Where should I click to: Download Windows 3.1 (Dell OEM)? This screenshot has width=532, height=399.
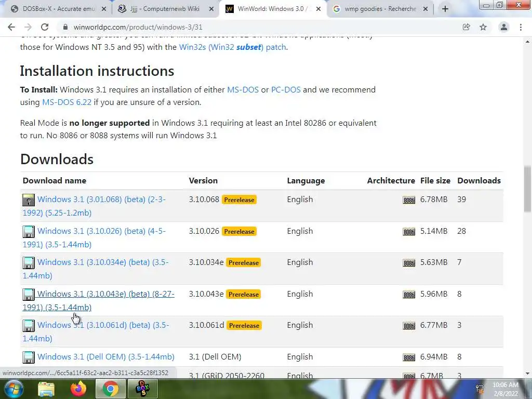pos(106,357)
